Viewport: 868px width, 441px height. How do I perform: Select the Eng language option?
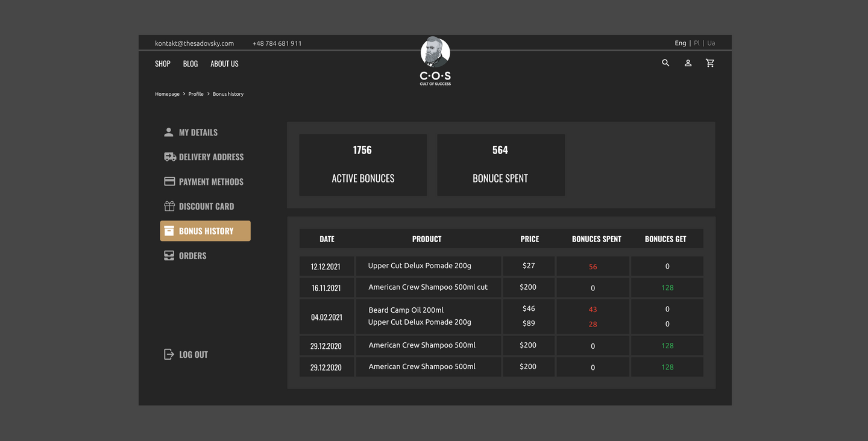[x=680, y=43]
